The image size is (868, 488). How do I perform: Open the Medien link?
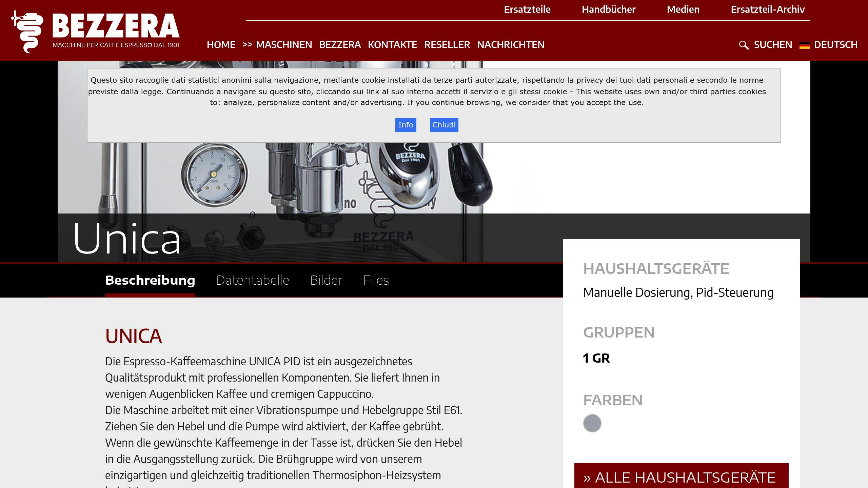tap(683, 9)
